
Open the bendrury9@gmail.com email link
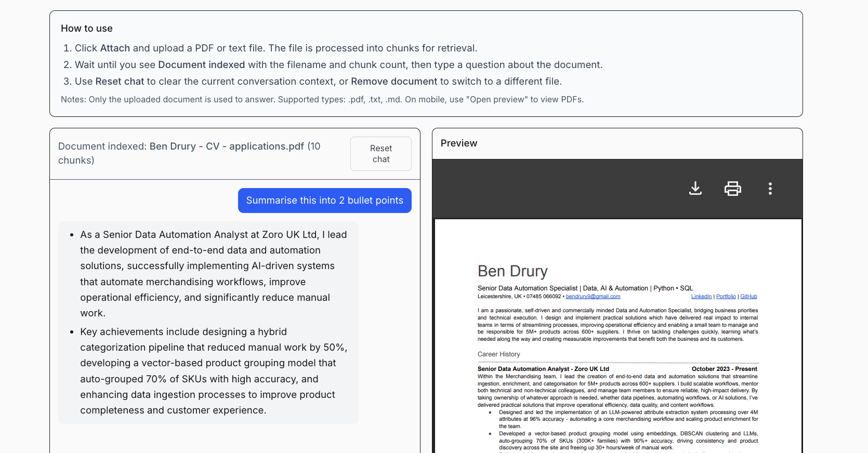(593, 297)
